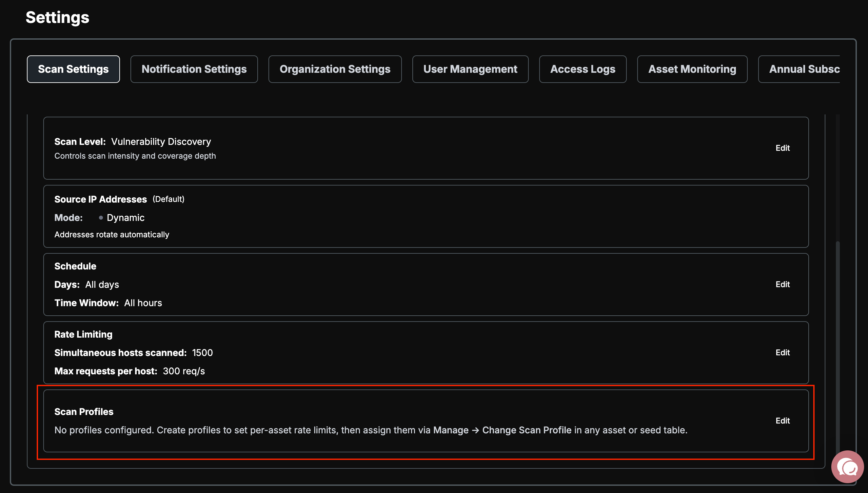Screen dimensions: 868x493
Task: Click the 'Addresses rotate automatically' description
Action: click(x=112, y=234)
